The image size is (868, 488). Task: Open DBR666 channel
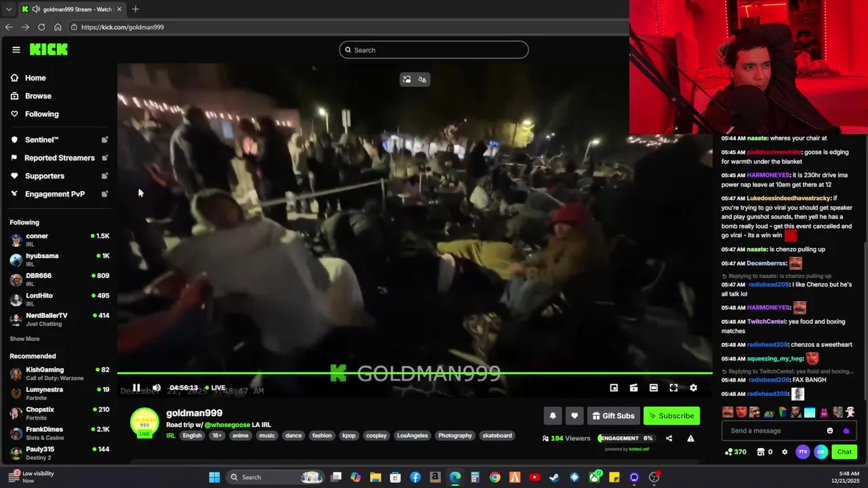click(x=59, y=279)
